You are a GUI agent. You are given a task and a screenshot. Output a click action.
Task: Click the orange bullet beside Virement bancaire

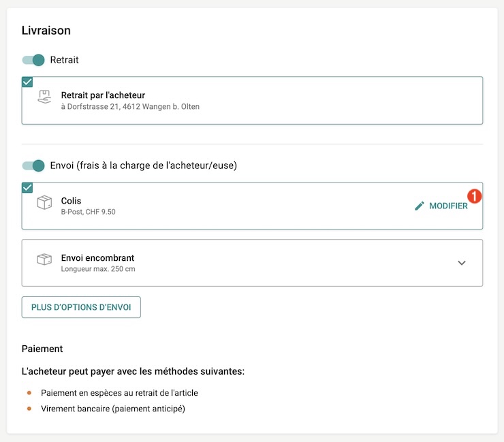29,409
